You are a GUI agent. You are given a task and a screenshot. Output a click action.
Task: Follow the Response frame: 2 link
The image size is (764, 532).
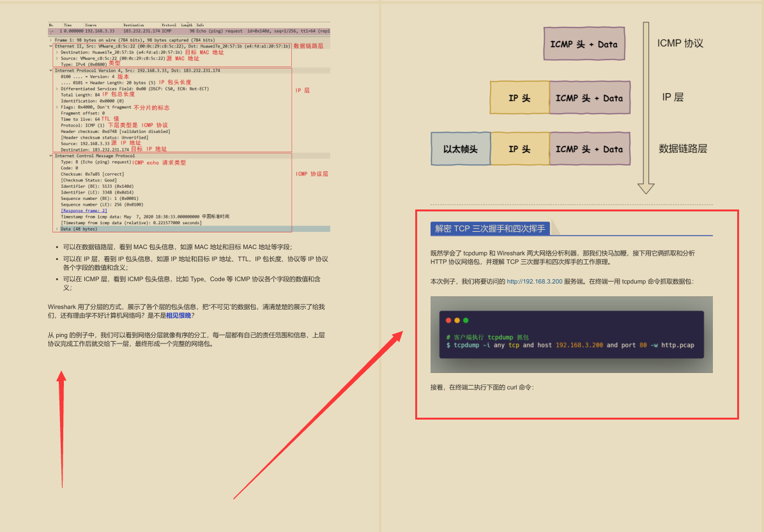(x=84, y=211)
